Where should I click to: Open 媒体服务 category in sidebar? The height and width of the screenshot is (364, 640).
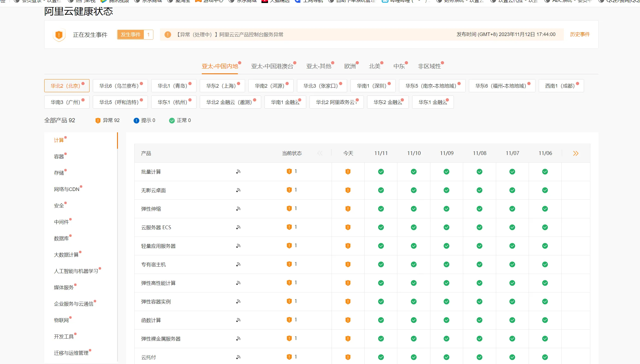click(64, 287)
